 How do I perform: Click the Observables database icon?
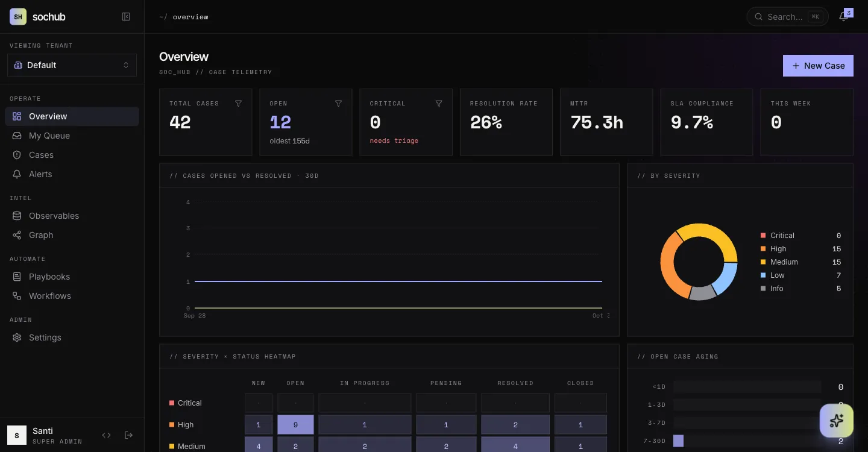point(17,216)
